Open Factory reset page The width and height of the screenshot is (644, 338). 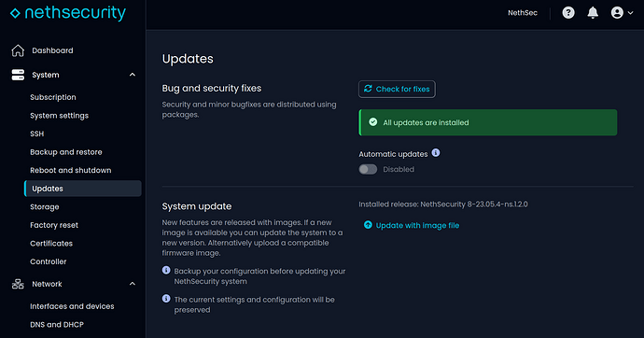[x=54, y=225]
